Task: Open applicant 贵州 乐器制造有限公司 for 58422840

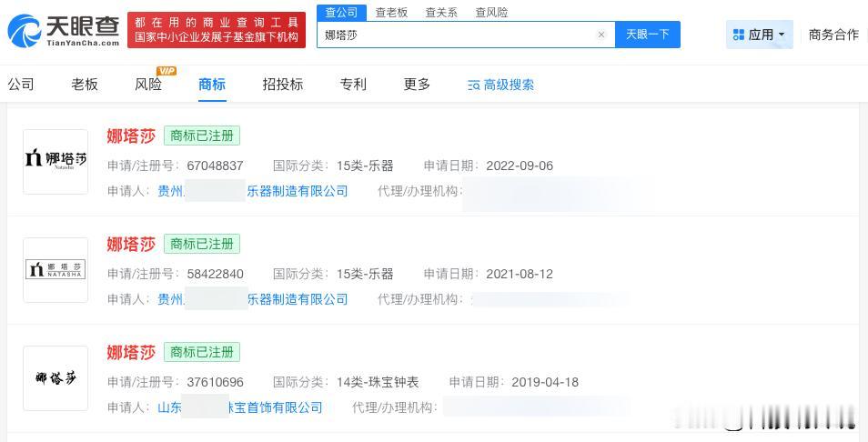Action: (253, 299)
